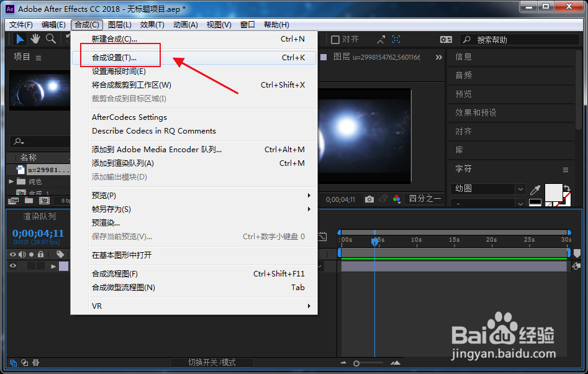Click the audio speaker column header in timeline

22,254
